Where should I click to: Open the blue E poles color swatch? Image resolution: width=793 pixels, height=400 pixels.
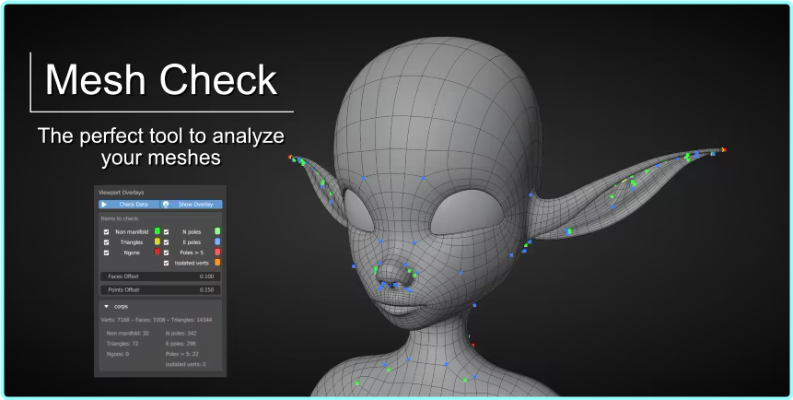pos(217,242)
